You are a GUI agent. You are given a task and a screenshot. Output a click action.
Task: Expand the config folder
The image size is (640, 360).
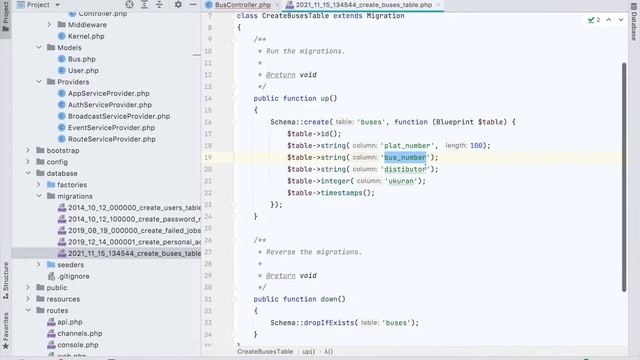pos(28,162)
